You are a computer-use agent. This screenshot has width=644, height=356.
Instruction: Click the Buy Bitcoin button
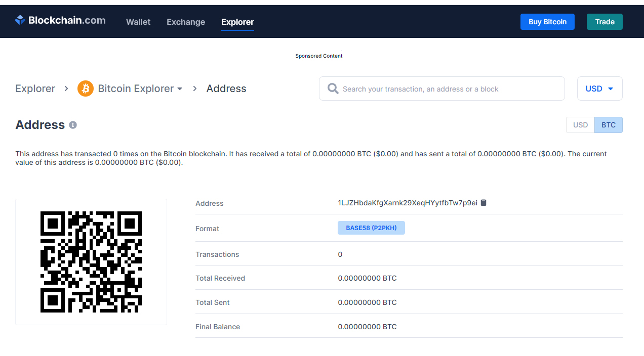point(547,22)
